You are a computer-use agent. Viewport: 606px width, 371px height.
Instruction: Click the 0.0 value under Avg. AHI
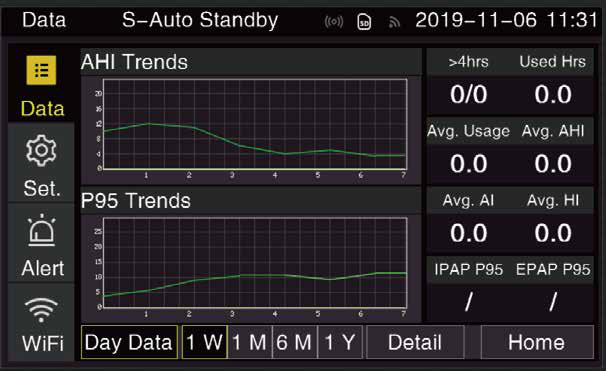click(x=553, y=164)
